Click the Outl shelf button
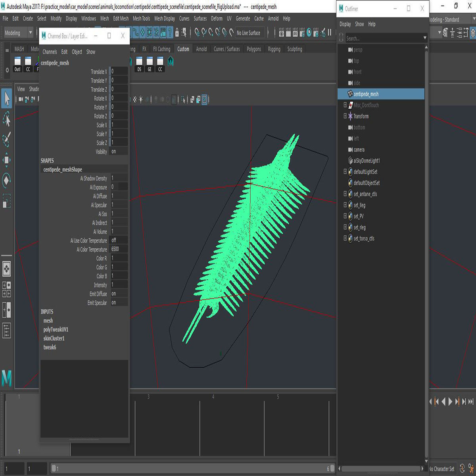This screenshot has width=476, height=476. pos(17,64)
